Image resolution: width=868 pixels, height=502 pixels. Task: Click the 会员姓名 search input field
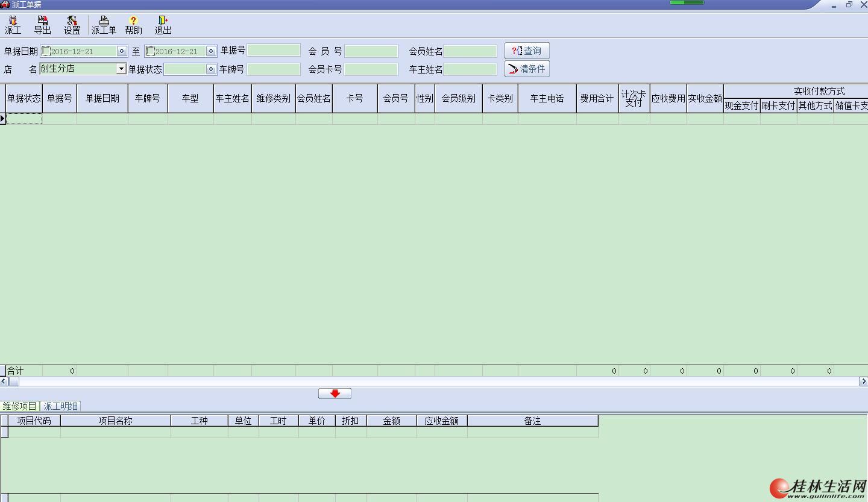click(x=470, y=51)
